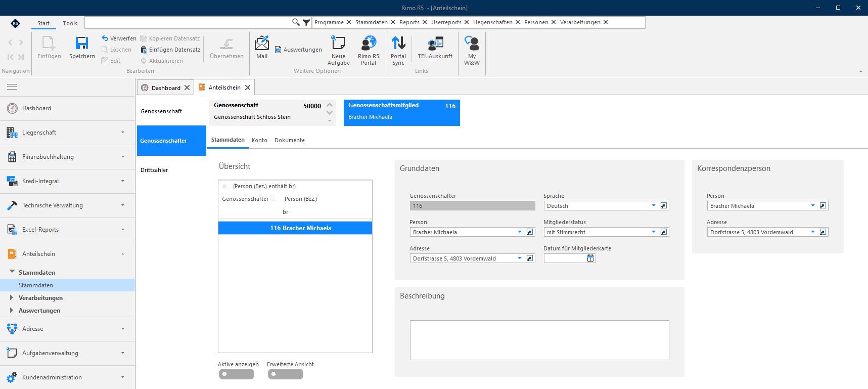Expand Verarbeitungen in the sidebar tree
Screen dimensions: 868x389
tap(12, 297)
